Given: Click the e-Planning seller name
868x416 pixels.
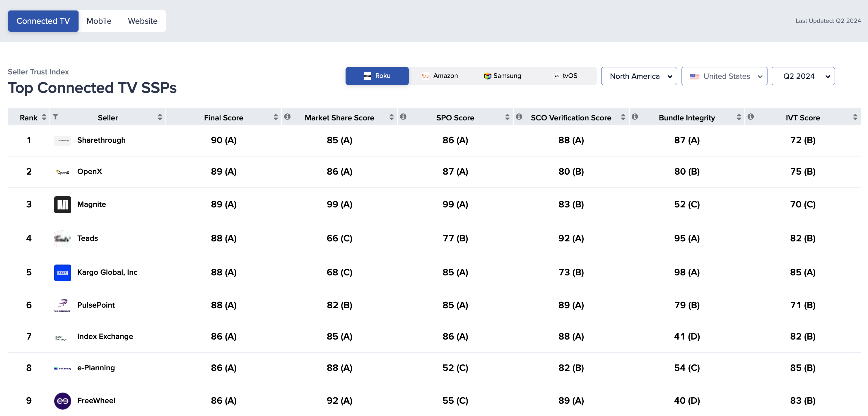Looking at the screenshot, I should click(x=96, y=368).
